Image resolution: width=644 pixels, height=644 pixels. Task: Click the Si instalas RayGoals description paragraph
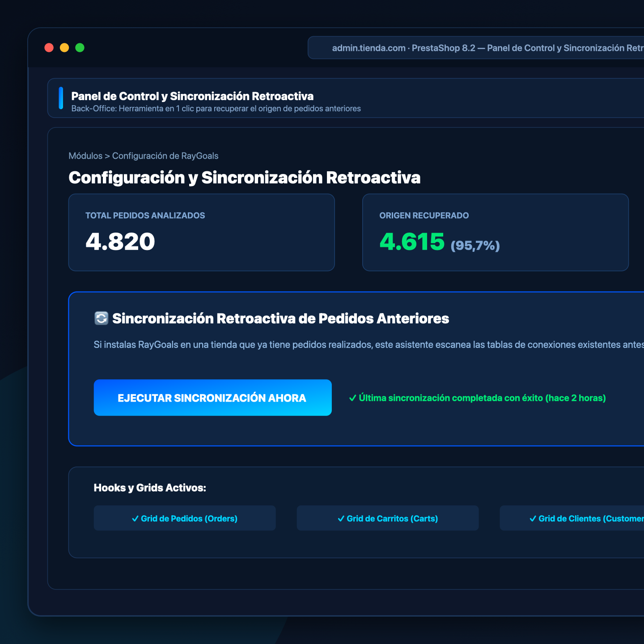pyautogui.click(x=369, y=345)
